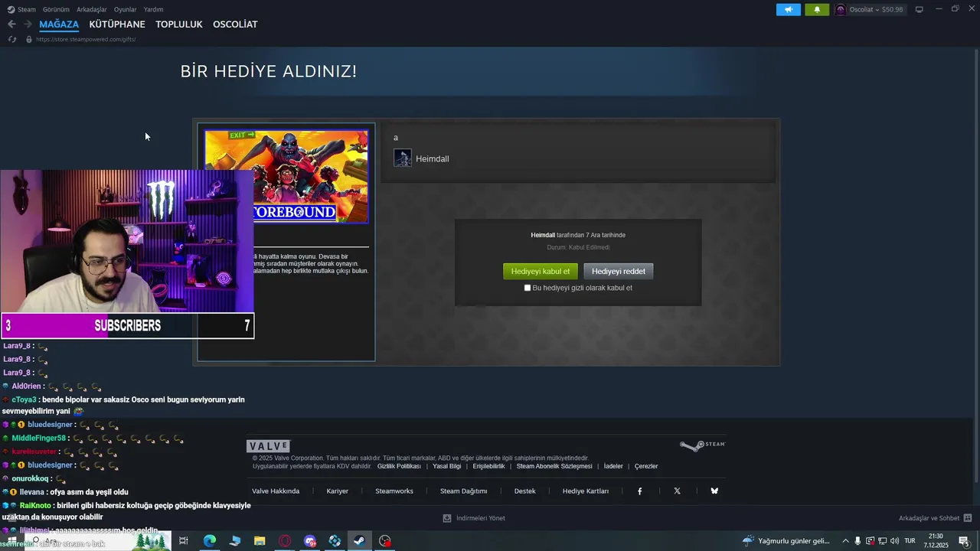The image size is (980, 551).
Task: Switch to the TOPLULUK tab
Action: tap(178, 24)
